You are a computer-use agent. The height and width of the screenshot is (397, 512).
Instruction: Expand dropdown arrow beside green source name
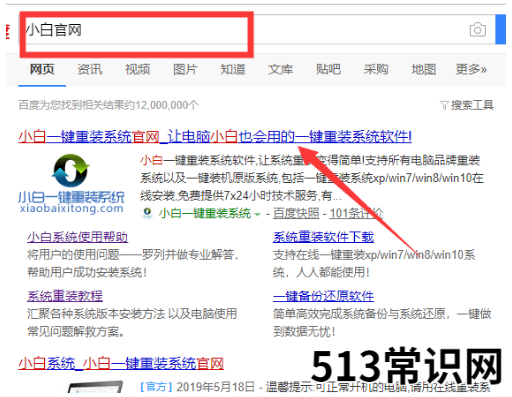pos(257,214)
